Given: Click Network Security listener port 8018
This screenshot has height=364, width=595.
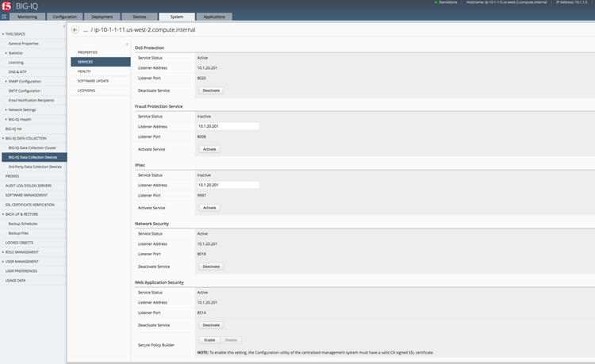Looking at the screenshot, I should (202, 254).
